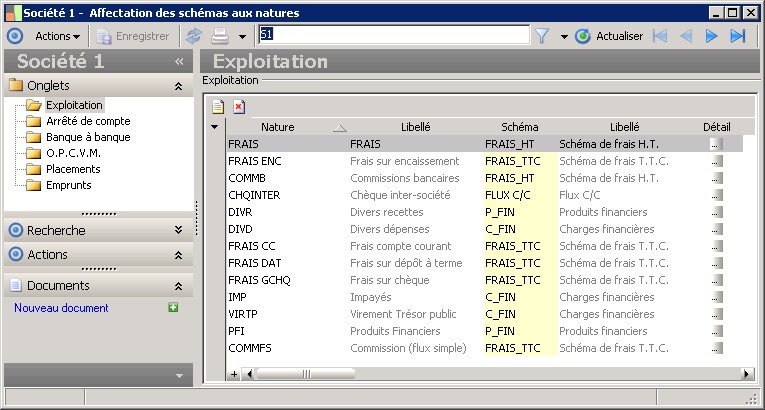Click the delete row icon with red X
The height and width of the screenshot is (410, 765).
click(x=238, y=107)
